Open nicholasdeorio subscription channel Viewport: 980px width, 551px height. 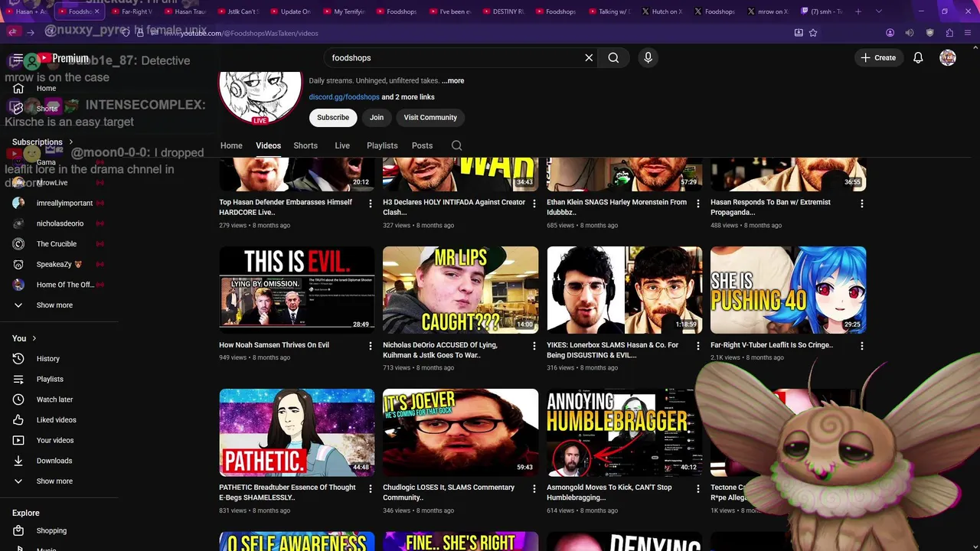tap(60, 223)
